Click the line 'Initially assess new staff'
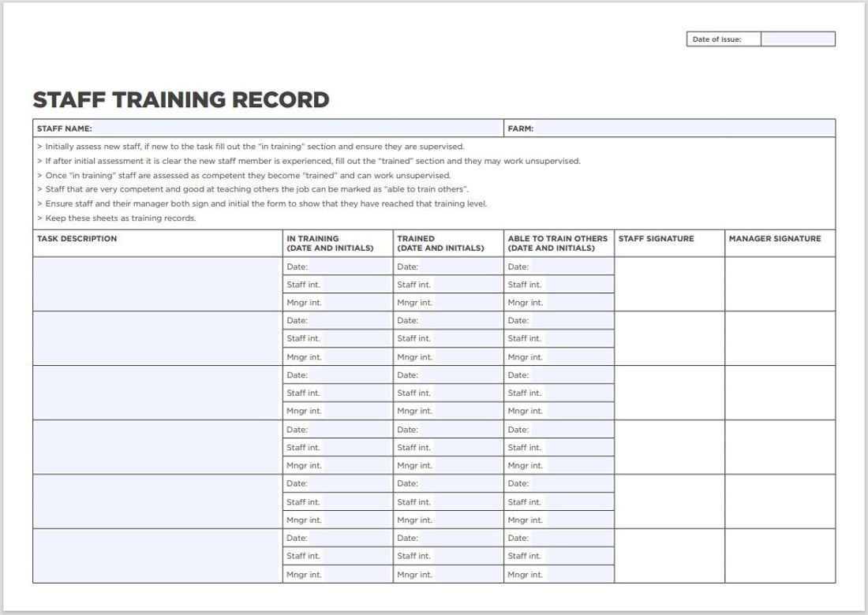The image size is (868, 615). (x=251, y=147)
